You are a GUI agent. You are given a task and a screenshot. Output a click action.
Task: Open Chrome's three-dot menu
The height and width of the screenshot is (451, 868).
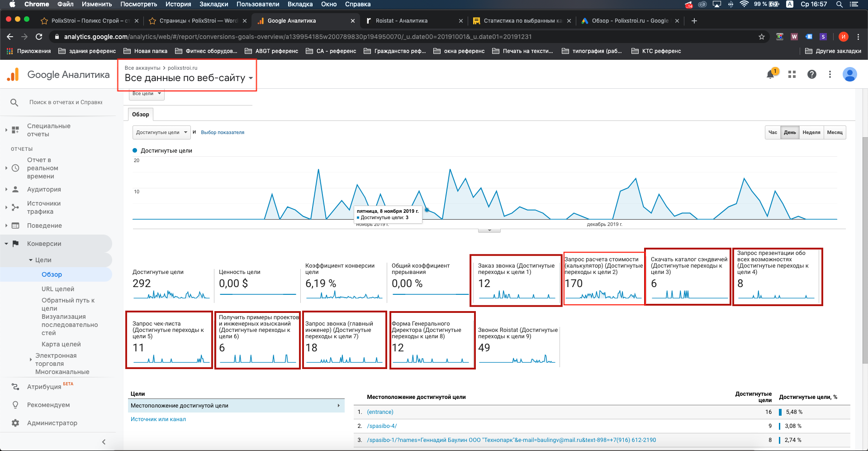pyautogui.click(x=858, y=37)
